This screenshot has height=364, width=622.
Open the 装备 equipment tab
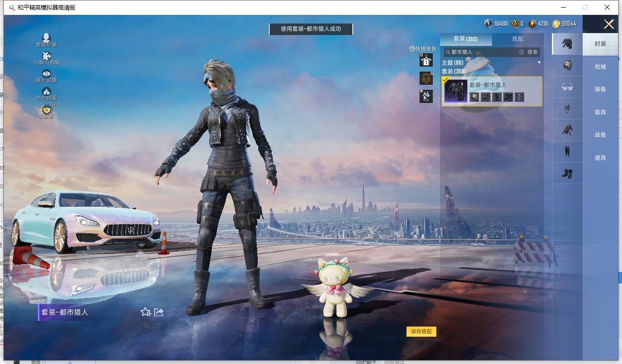click(600, 89)
